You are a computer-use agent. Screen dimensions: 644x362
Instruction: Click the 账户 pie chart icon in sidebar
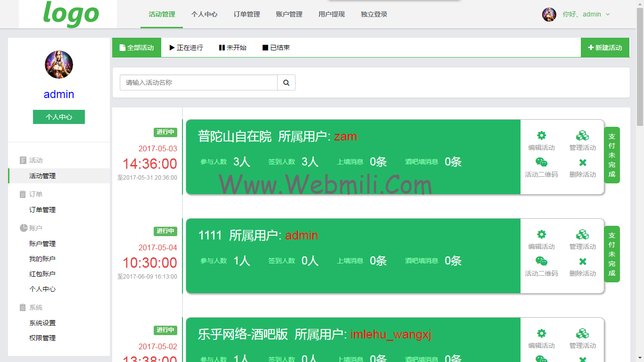point(24,228)
